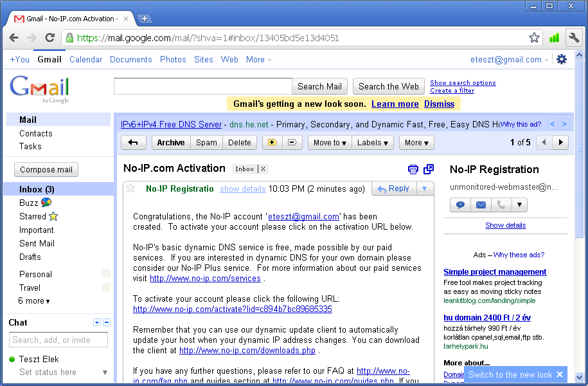The image size is (588, 386).
Task: Close the Gmail tab
Action: click(126, 19)
